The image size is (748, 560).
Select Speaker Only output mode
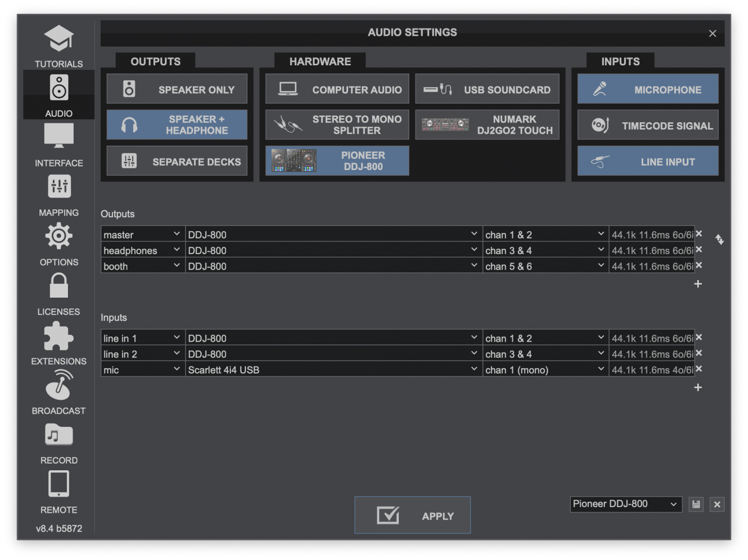[177, 89]
